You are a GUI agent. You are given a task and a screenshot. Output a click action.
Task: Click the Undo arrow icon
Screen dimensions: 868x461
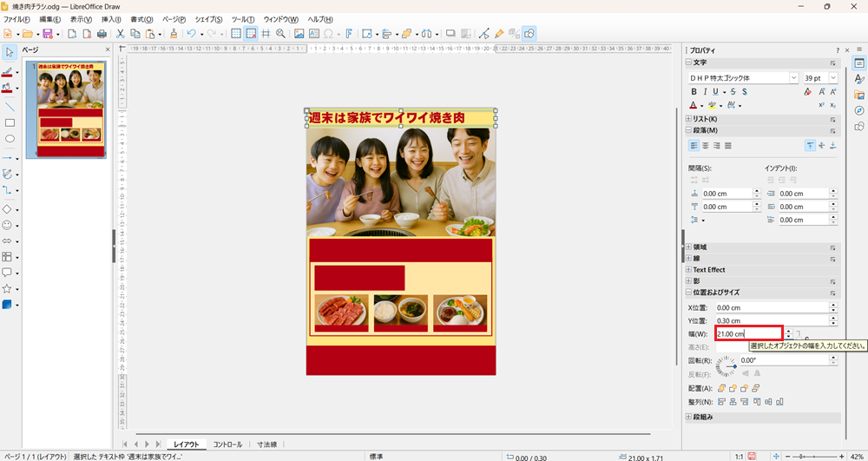coord(191,34)
